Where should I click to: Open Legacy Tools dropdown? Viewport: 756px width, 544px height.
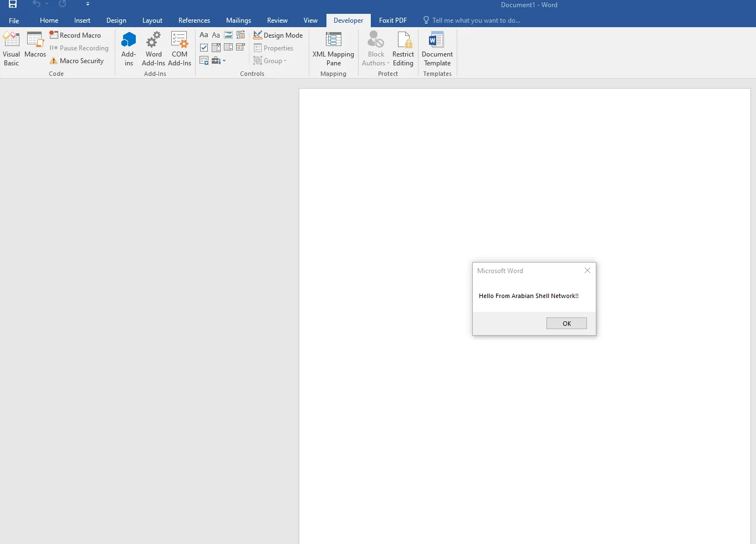219,60
